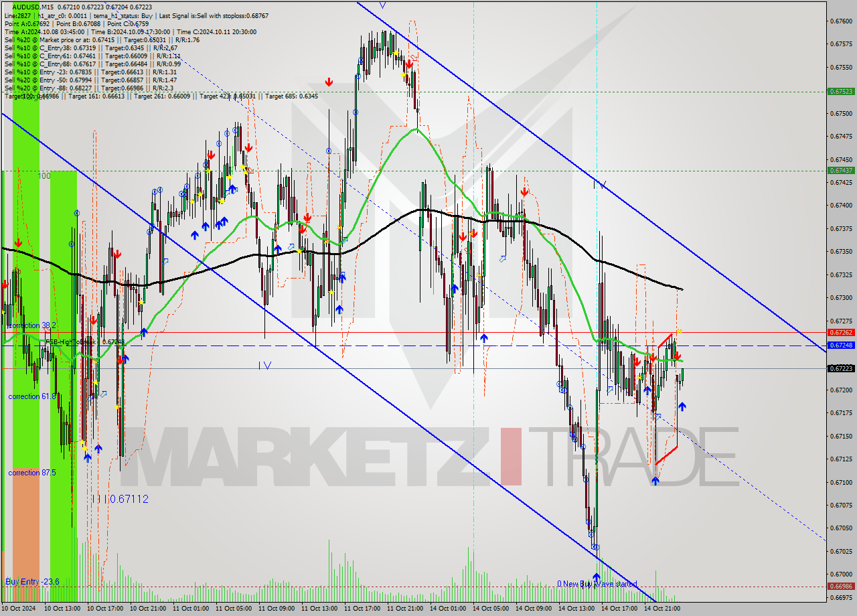Viewport: 857px width, 616px height.
Task: Click the '14 Oct 17:00' time axis label
Action: click(x=619, y=609)
